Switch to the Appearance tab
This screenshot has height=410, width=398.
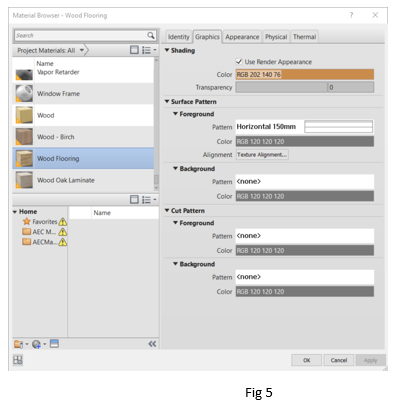[242, 37]
